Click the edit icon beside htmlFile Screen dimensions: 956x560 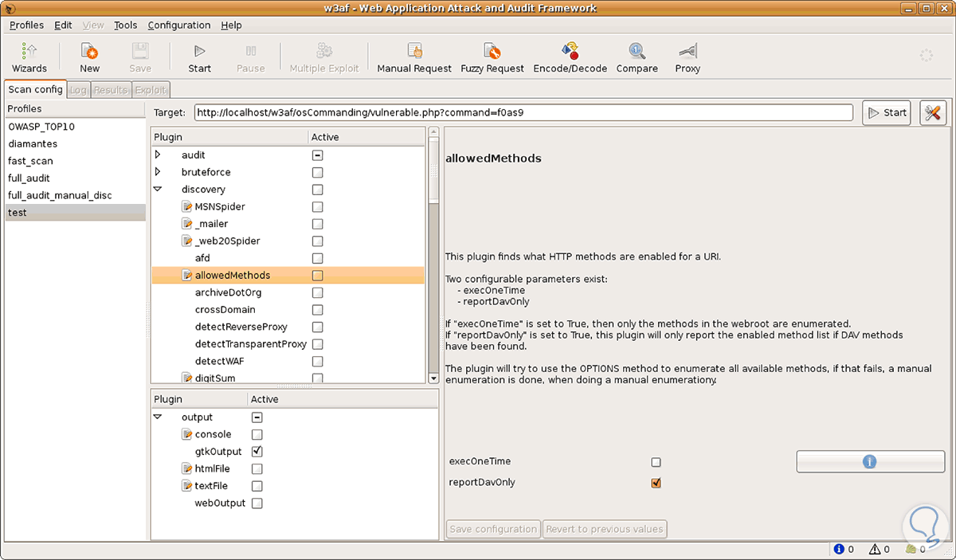[x=187, y=468]
